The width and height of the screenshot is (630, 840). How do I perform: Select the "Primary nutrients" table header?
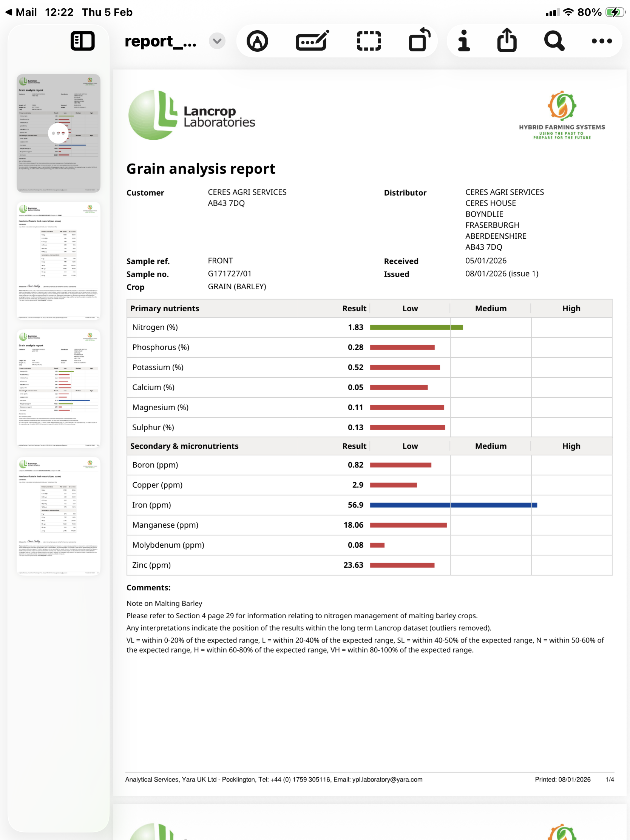tap(165, 308)
